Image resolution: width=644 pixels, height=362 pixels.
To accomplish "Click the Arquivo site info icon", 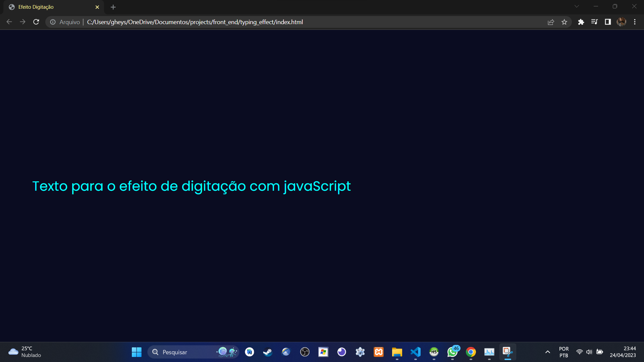I will tap(53, 22).
